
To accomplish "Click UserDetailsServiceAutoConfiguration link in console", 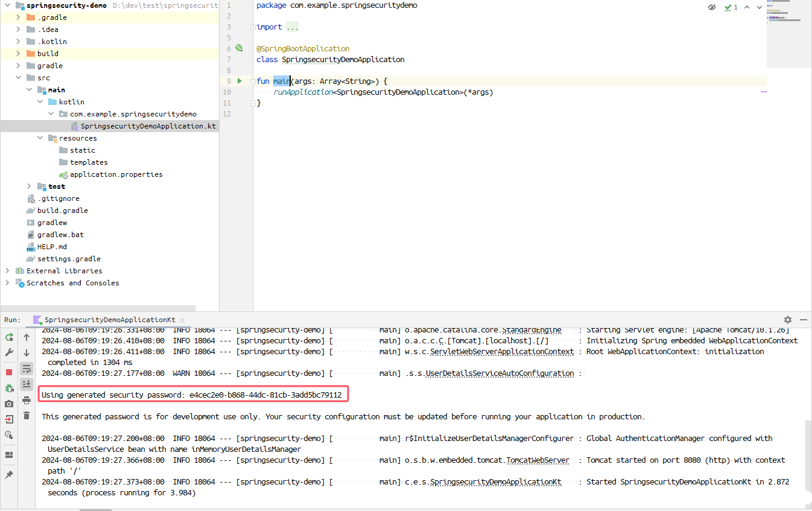I will click(x=500, y=373).
